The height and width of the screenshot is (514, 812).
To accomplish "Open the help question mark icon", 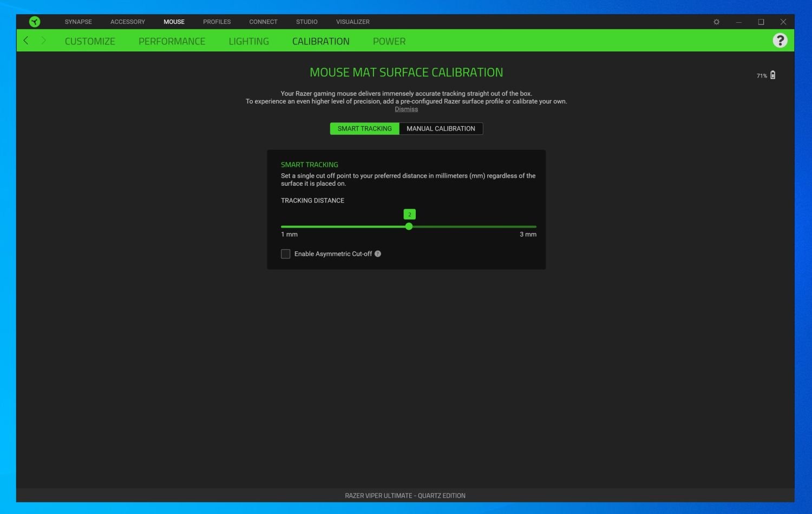I will [780, 41].
